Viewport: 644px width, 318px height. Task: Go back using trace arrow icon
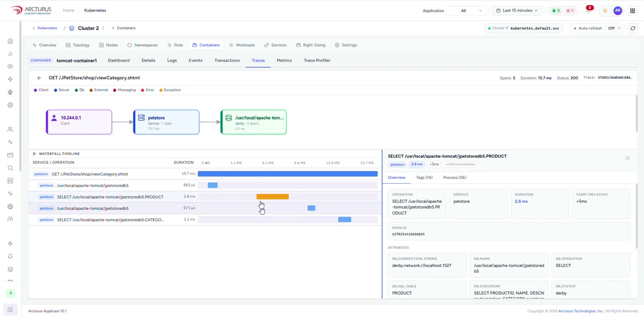coord(39,78)
